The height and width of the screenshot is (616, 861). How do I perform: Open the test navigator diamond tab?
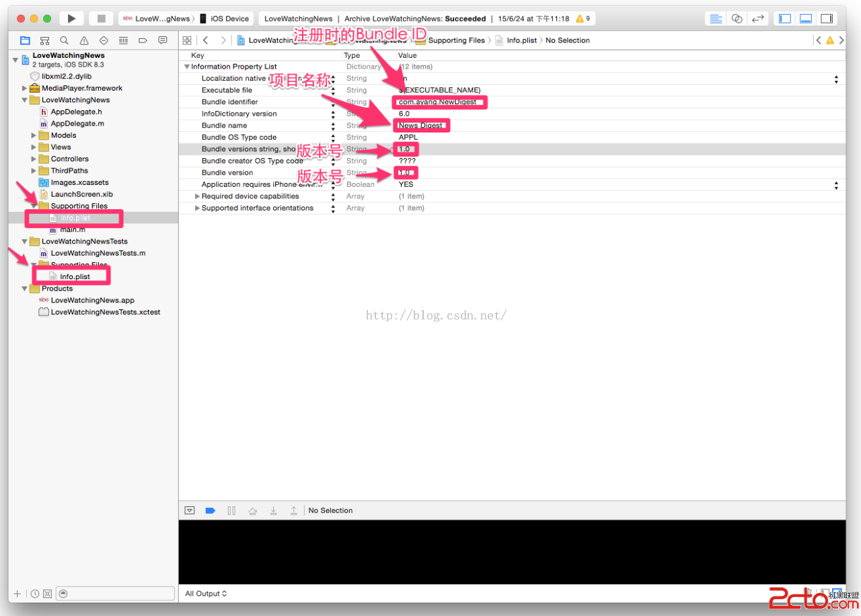pyautogui.click(x=104, y=40)
